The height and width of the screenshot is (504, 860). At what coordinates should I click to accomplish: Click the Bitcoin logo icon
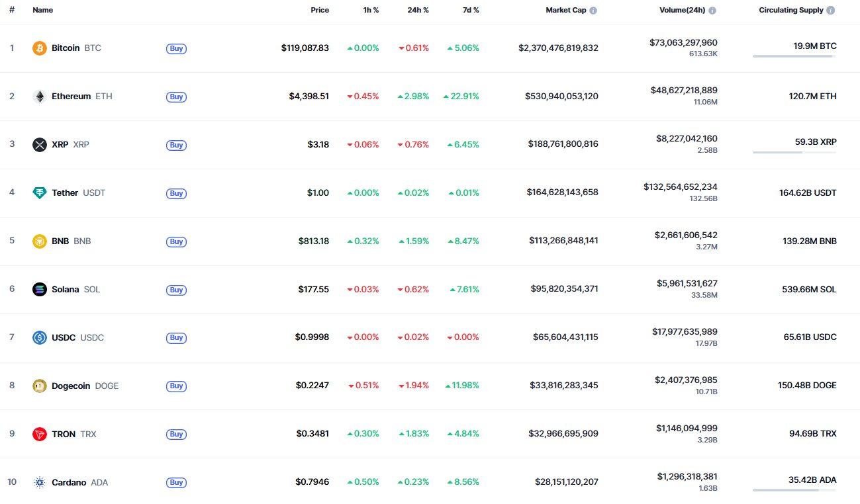(40, 48)
